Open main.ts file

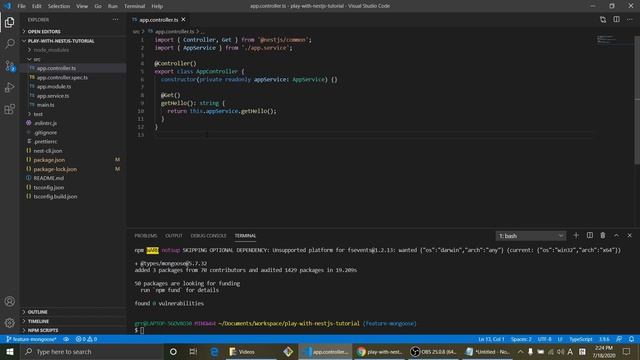[73, 104]
